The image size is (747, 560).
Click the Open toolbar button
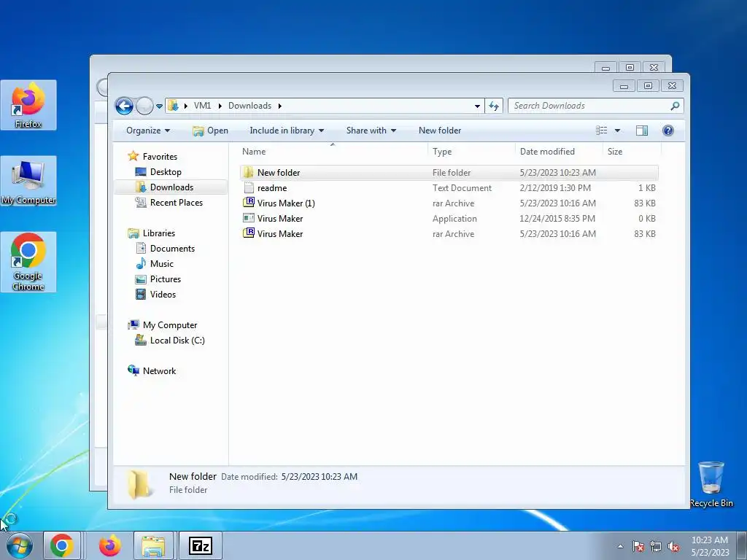[210, 131]
